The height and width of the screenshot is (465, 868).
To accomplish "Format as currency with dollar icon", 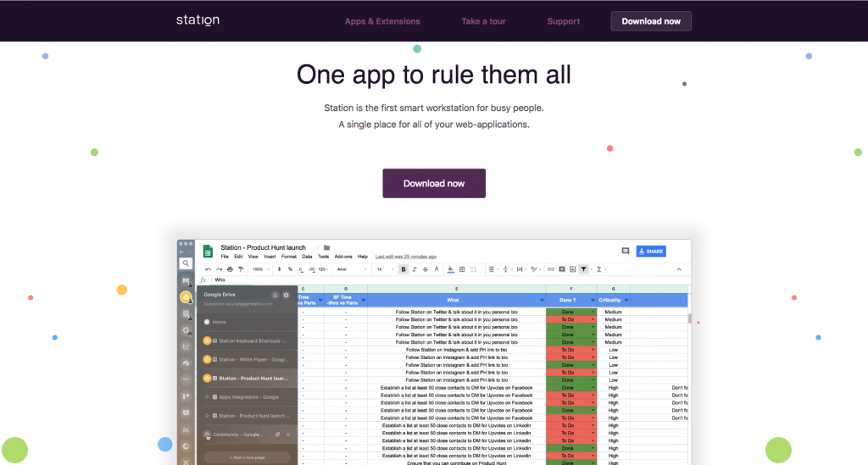I will [279, 269].
